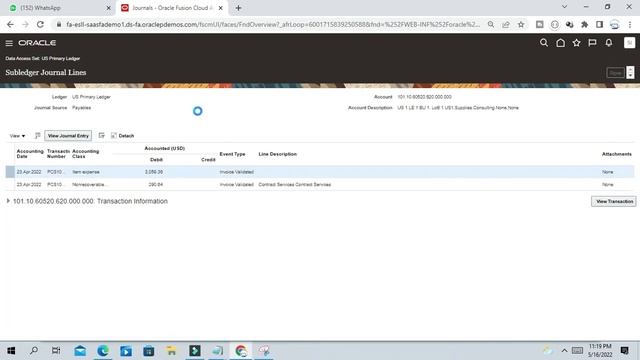The image size is (640, 360).
Task: Click the zoom magnifier icon in address bar
Action: 491,24
